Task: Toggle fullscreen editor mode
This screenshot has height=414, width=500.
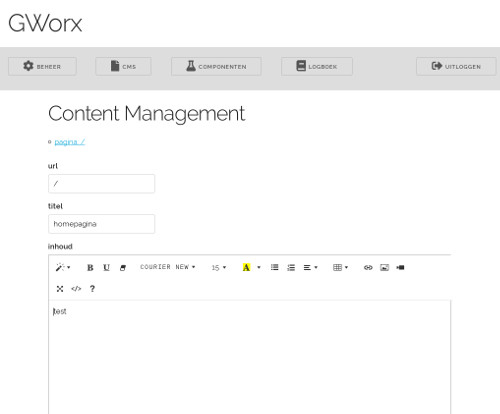Action: tap(60, 289)
